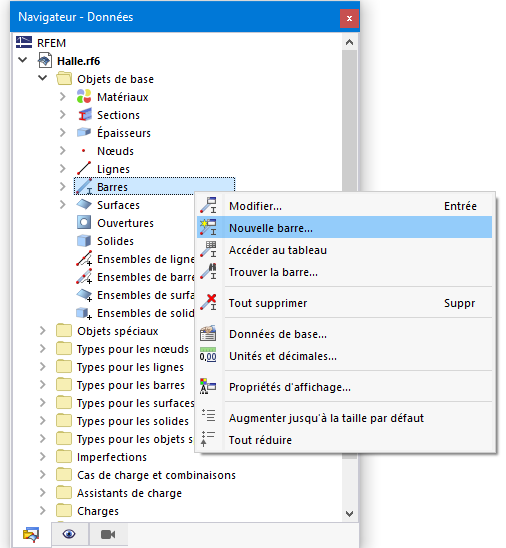Choose Augmenter jusqu'à la taille par défaut
Screen dimensions: 506x548
click(345, 418)
